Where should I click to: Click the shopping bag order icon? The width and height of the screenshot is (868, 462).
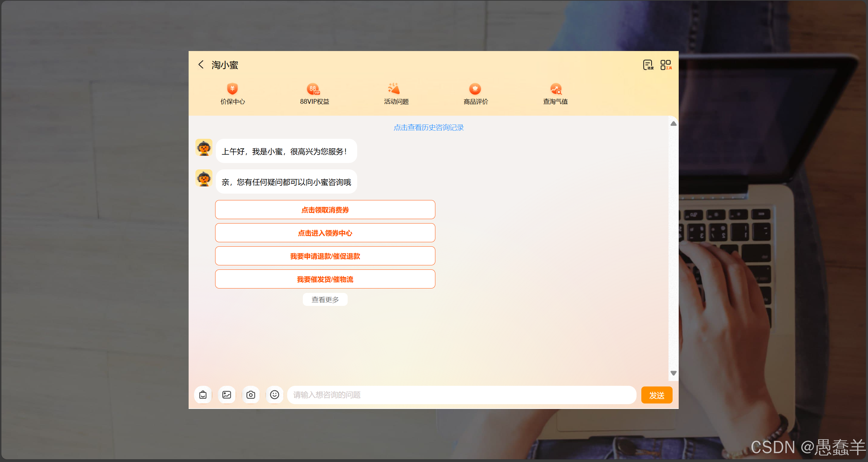203,395
